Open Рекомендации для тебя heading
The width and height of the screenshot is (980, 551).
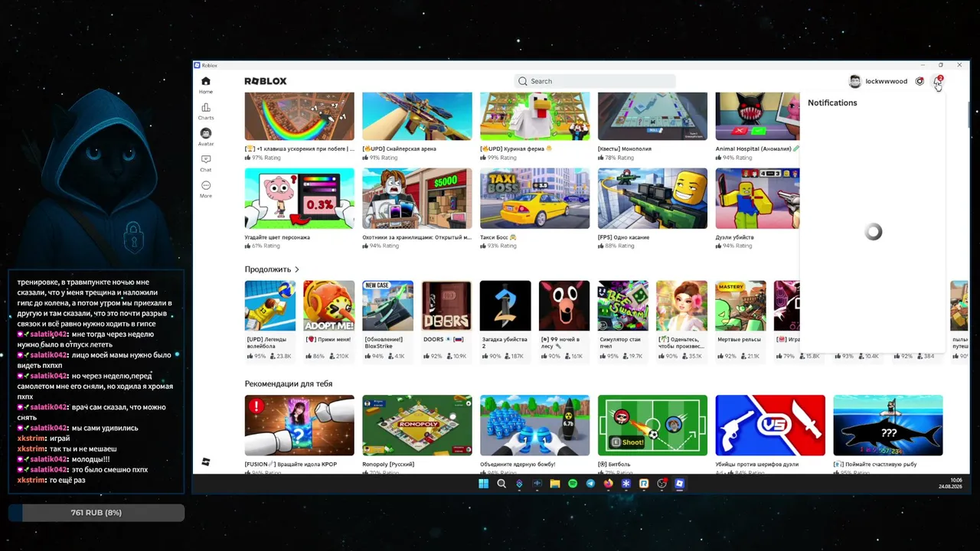(289, 383)
